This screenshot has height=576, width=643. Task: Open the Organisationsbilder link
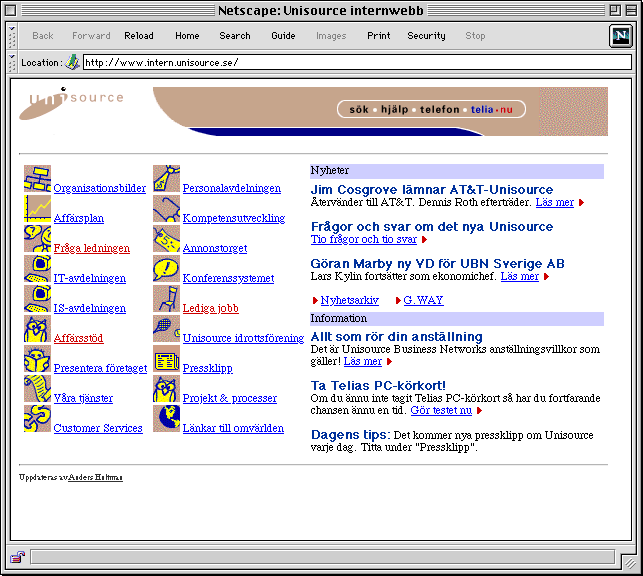[100, 188]
